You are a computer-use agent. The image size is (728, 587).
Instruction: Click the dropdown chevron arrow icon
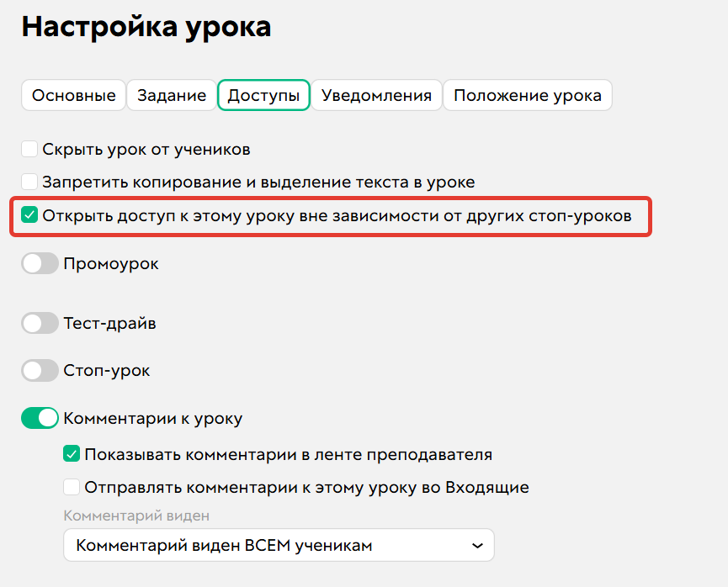point(480,545)
